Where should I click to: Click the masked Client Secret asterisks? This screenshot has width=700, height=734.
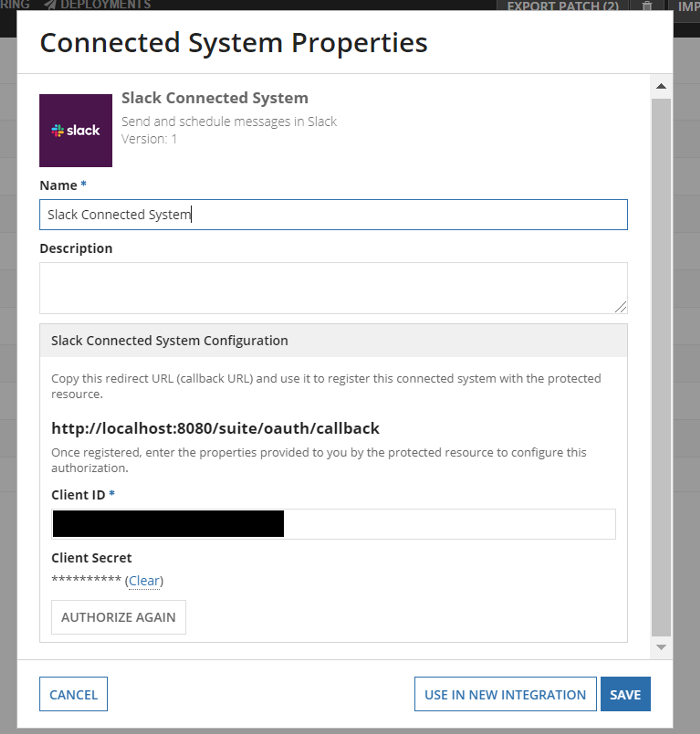click(86, 580)
